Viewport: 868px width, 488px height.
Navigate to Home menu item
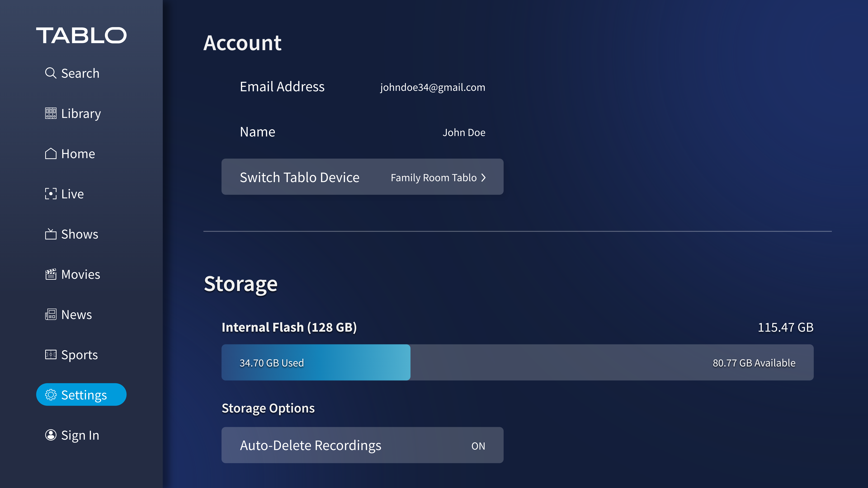(x=70, y=154)
